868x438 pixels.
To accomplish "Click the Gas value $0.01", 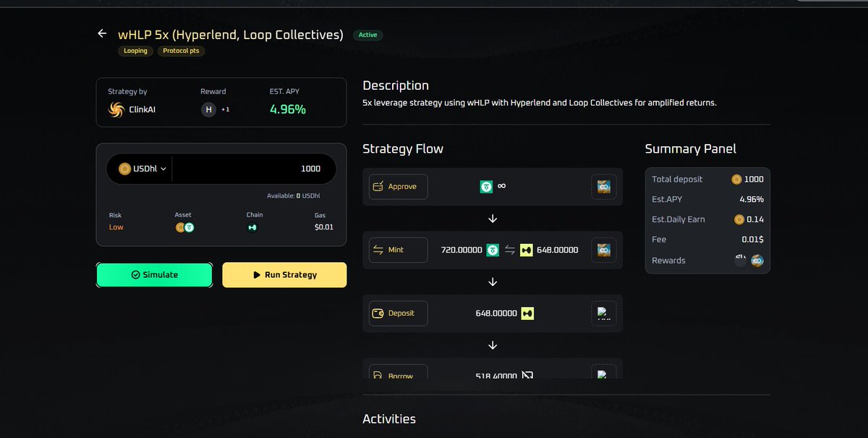I will [x=324, y=227].
